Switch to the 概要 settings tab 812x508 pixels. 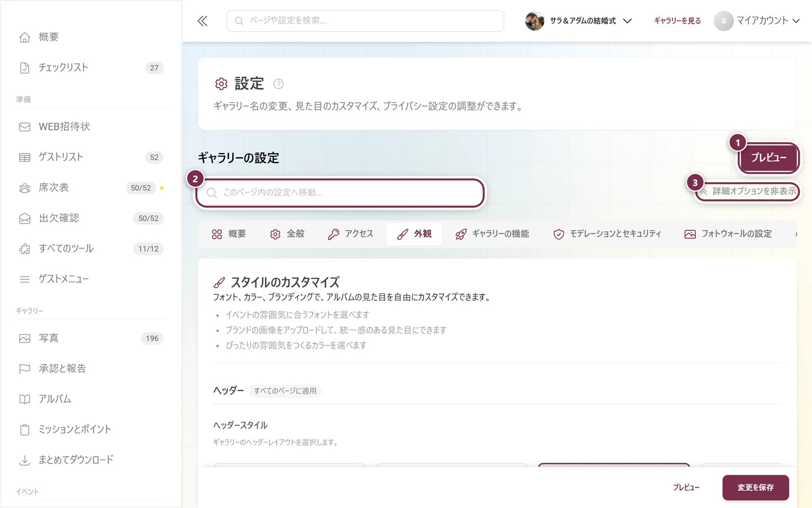click(x=229, y=234)
